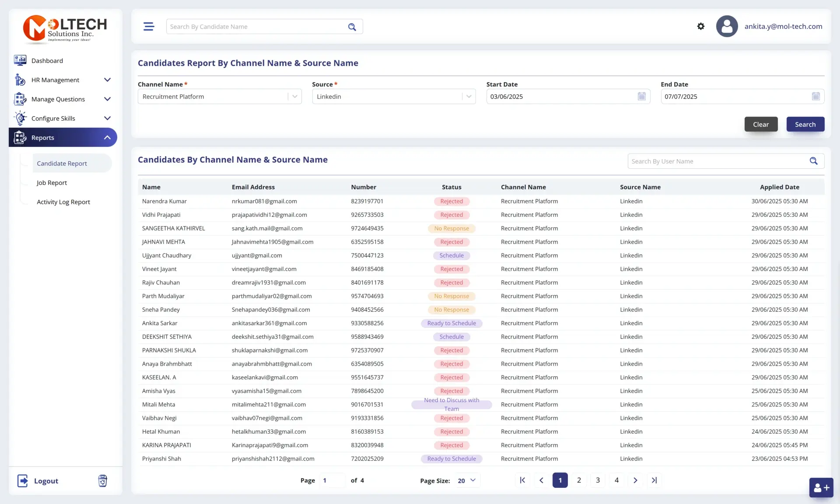Click the user name search magnifier icon
The width and height of the screenshot is (840, 504).
coord(813,161)
